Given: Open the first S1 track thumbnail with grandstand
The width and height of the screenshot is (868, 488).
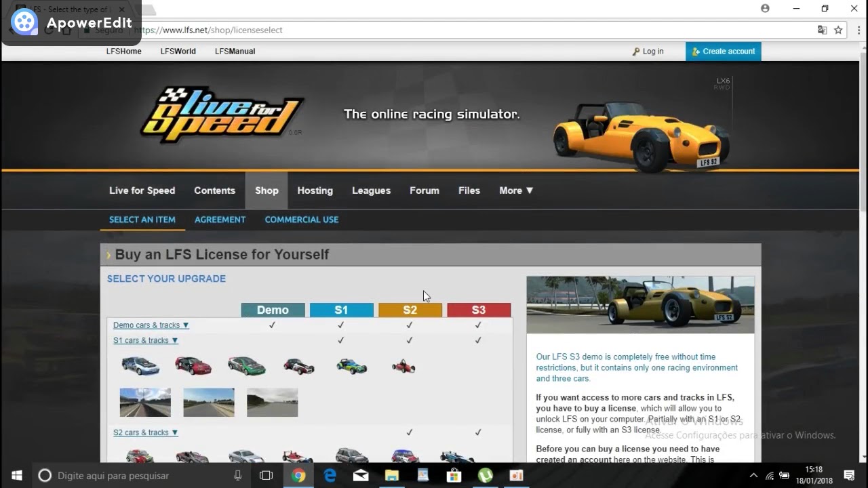Looking at the screenshot, I should pyautogui.click(x=145, y=402).
